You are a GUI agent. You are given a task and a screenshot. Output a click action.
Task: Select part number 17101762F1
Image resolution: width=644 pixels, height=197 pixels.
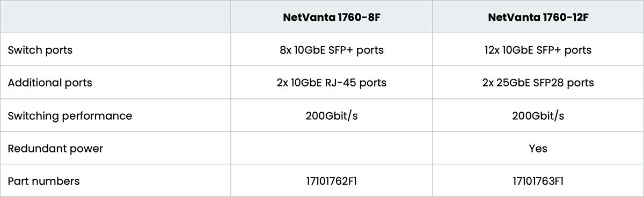point(331,181)
